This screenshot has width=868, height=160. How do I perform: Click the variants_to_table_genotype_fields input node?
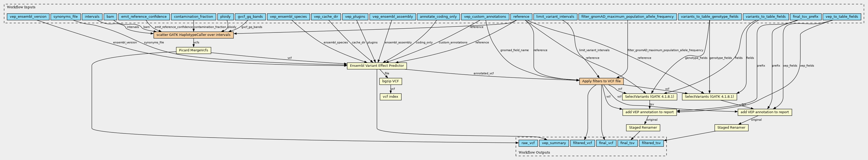710,17
